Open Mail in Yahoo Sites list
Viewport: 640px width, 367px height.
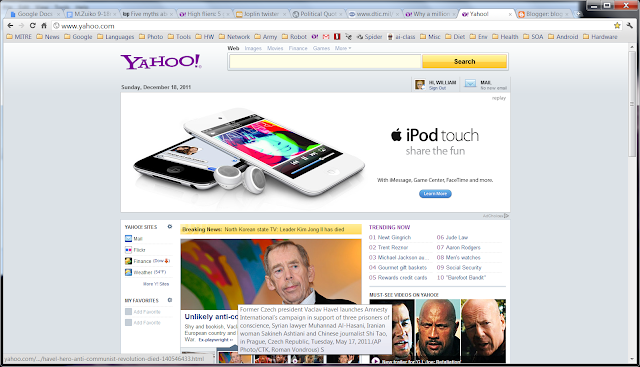(134, 238)
